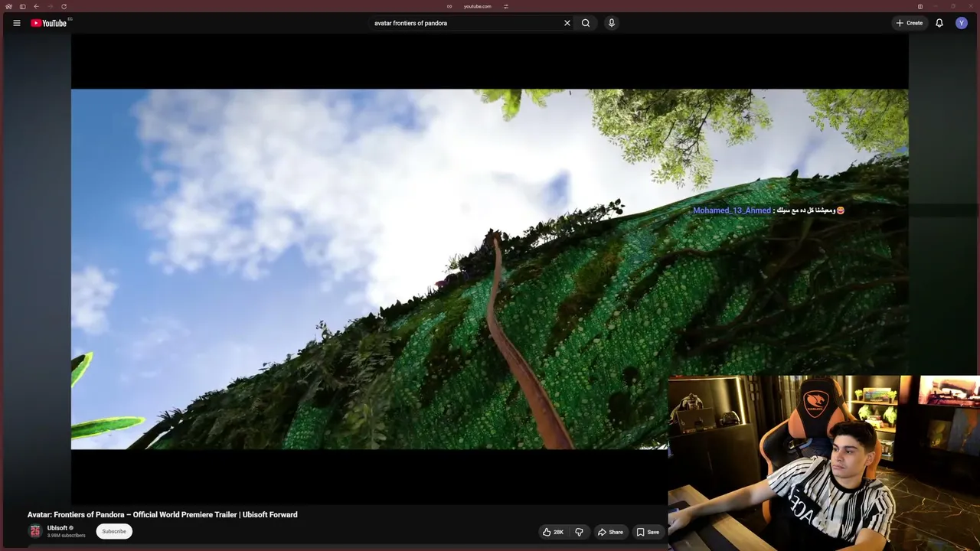980x551 pixels.
Task: Reload the page in the browser
Action: point(64,6)
